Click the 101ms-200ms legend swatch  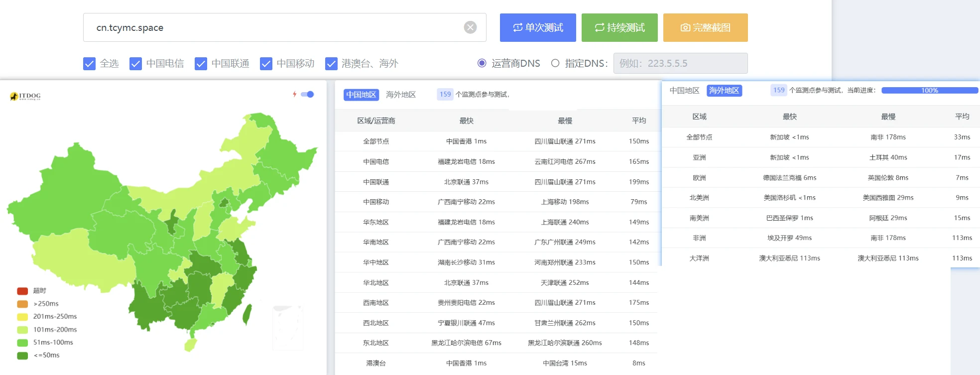pos(22,330)
